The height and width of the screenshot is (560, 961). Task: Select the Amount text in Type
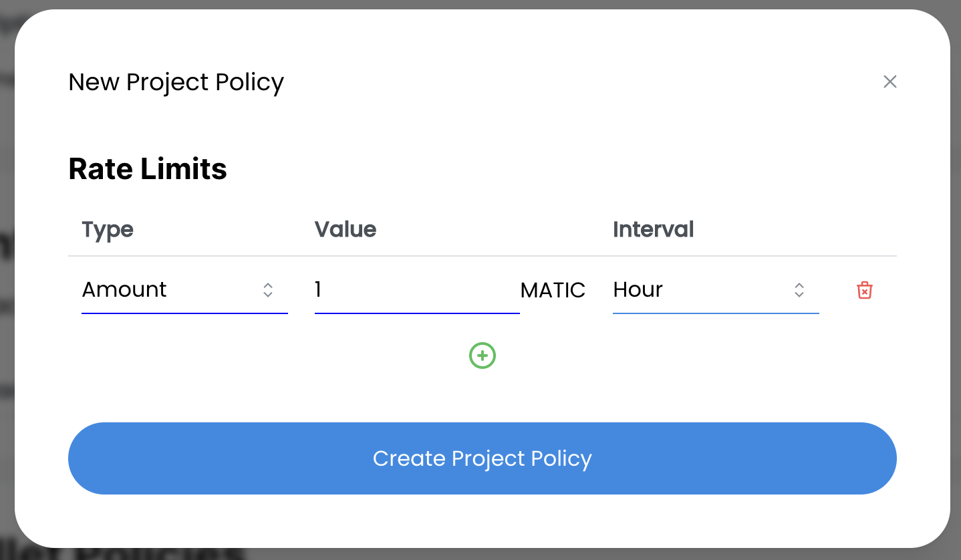pos(124,290)
